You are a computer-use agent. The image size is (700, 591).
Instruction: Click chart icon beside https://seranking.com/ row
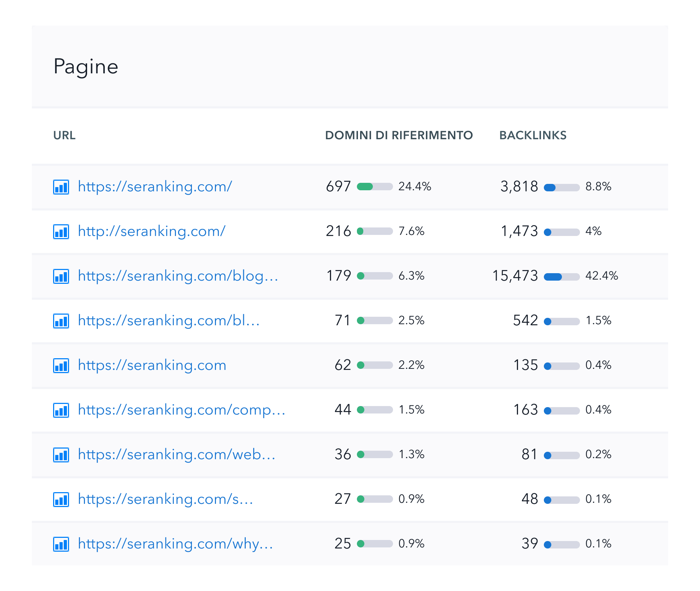pyautogui.click(x=61, y=187)
